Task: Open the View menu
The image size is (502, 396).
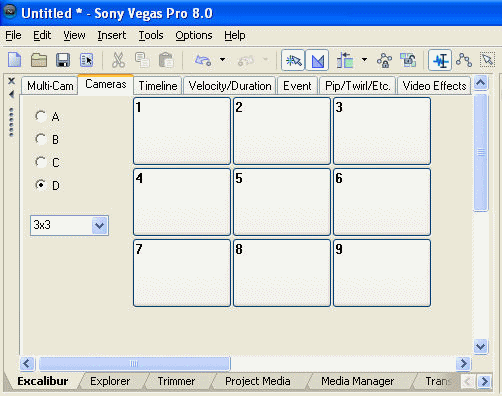Action: tap(74, 35)
